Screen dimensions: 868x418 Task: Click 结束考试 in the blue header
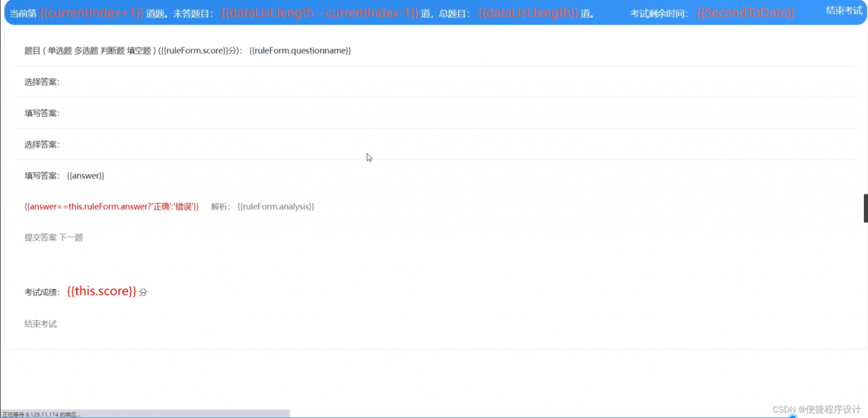point(844,10)
